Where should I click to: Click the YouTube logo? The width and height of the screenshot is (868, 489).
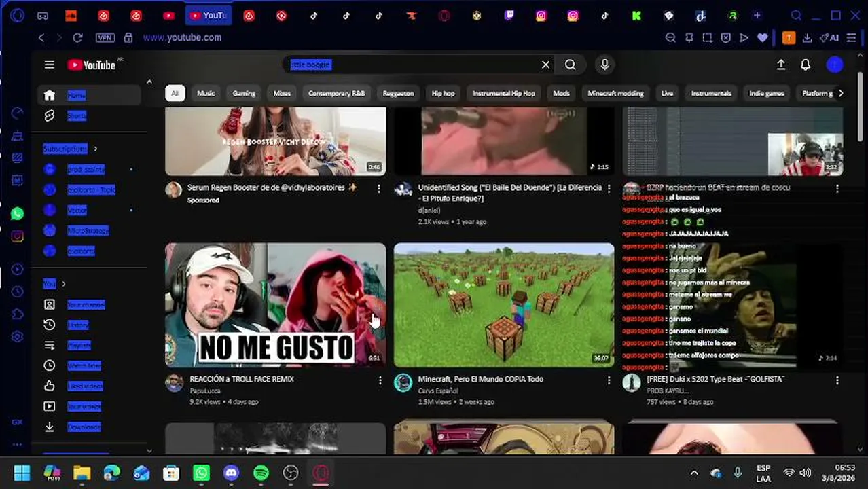click(x=92, y=65)
